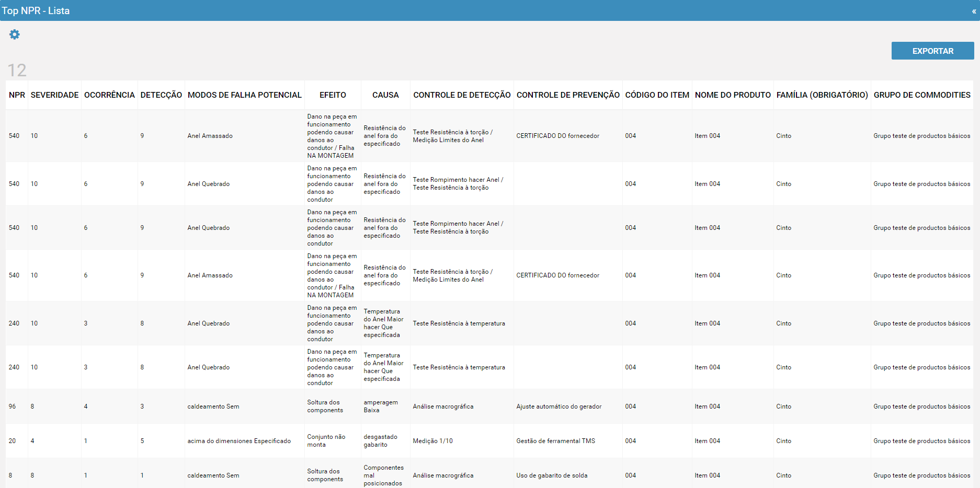Select NPR value 96
Image resolution: width=980 pixels, height=488 pixels.
12,406
